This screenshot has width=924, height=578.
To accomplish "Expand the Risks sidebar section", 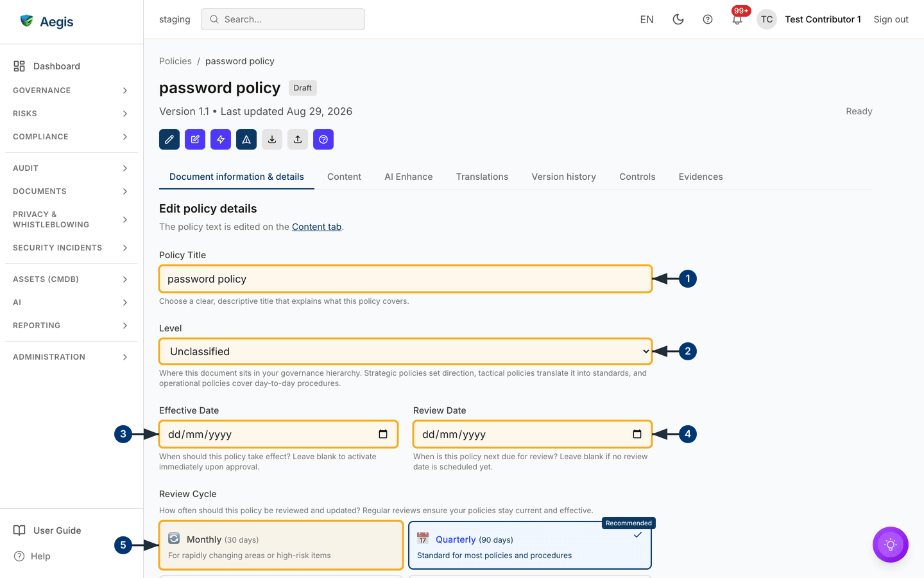I will pos(71,114).
